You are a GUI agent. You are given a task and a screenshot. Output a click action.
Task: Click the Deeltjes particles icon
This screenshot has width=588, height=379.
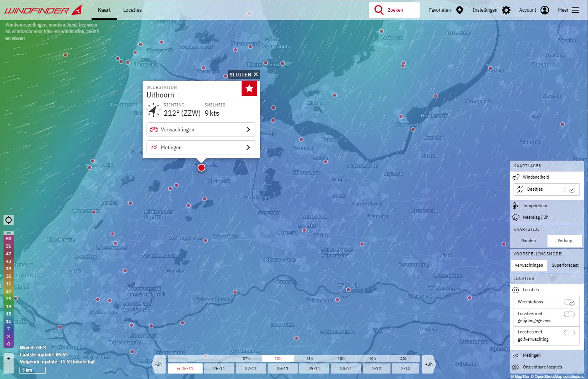pyautogui.click(x=520, y=189)
